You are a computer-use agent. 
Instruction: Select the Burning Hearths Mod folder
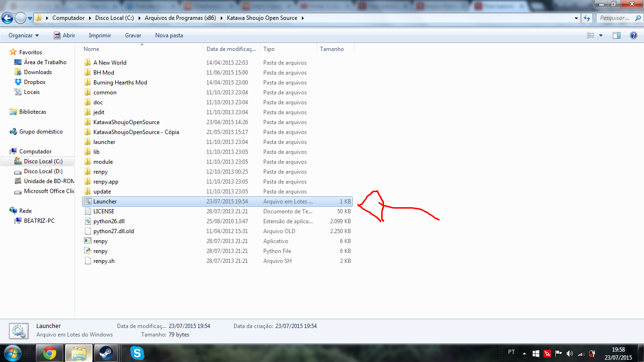pos(120,82)
